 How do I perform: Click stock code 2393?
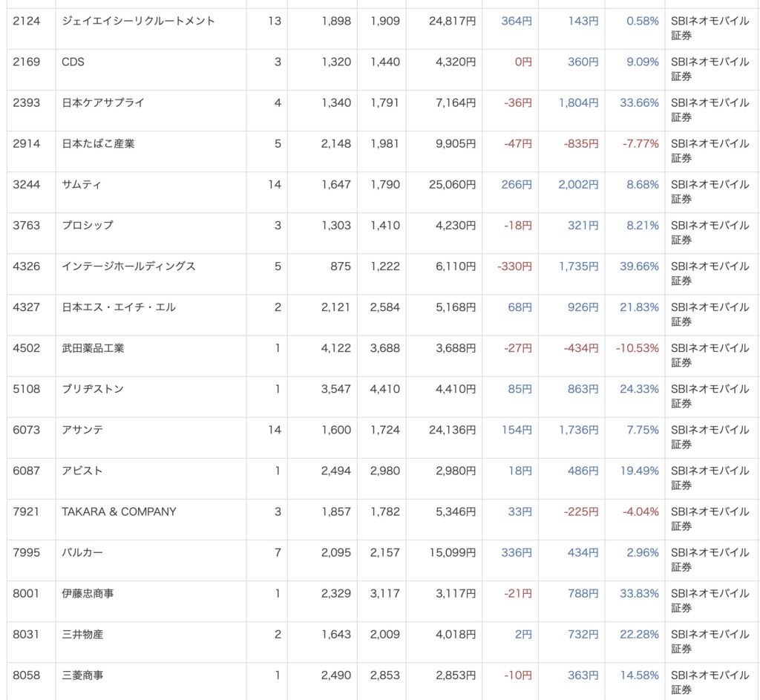click(x=26, y=102)
